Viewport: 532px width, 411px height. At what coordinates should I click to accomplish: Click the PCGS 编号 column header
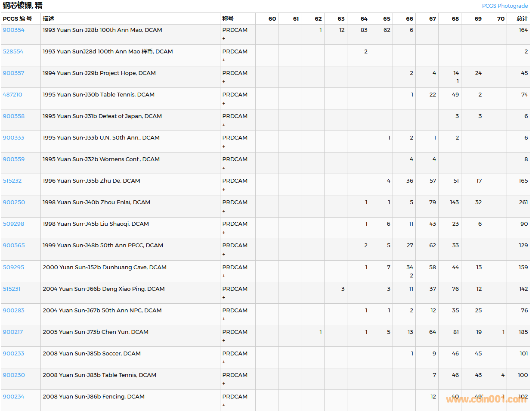click(x=18, y=19)
